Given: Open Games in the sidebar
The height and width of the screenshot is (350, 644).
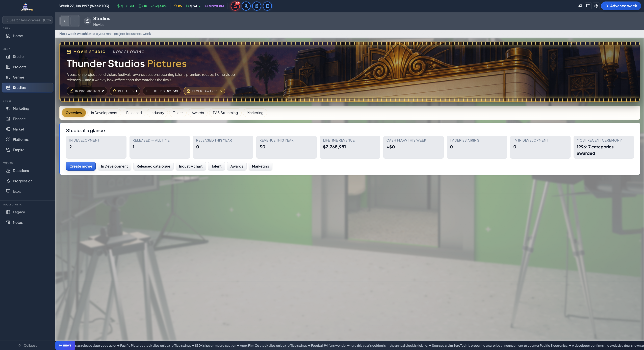Looking at the screenshot, I should 28,77.
